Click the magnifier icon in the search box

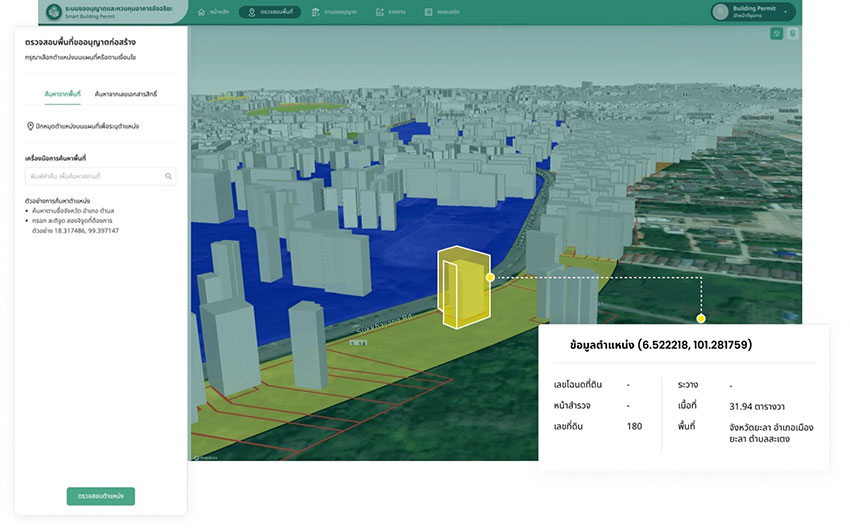coord(168,176)
